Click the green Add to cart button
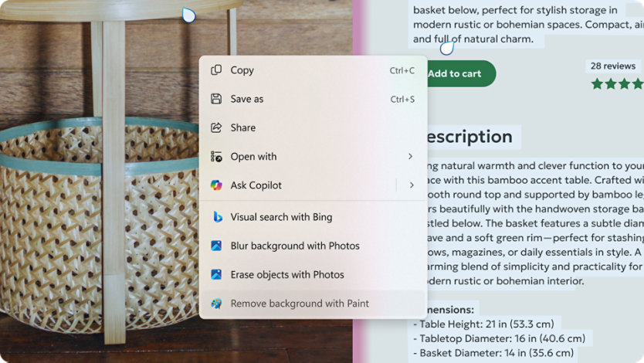644x363 pixels. [x=461, y=73]
